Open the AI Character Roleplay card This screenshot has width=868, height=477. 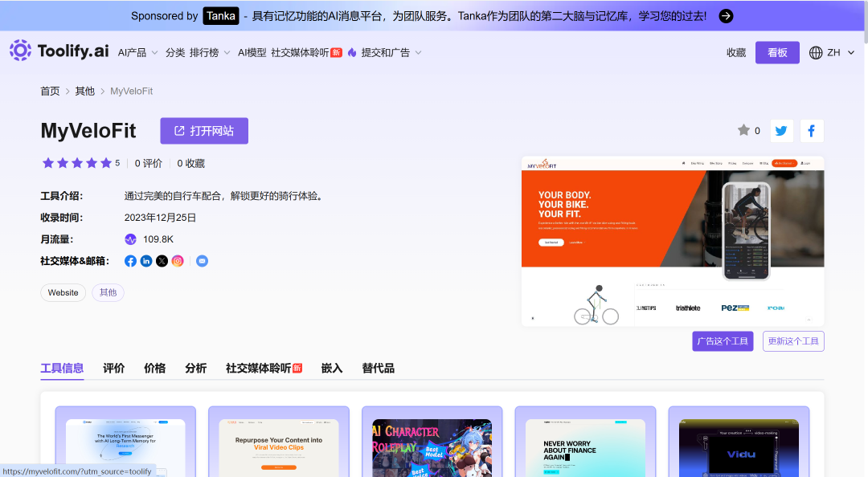click(432, 442)
